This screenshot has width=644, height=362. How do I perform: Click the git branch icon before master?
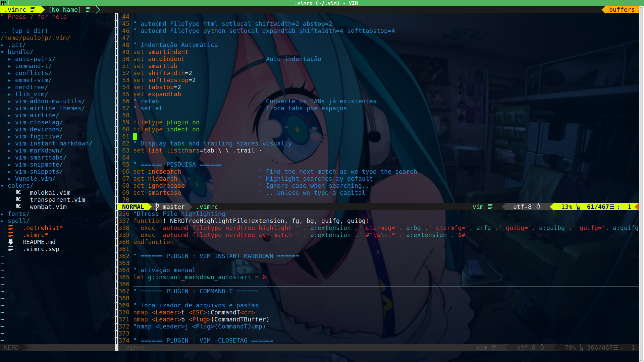tap(157, 207)
